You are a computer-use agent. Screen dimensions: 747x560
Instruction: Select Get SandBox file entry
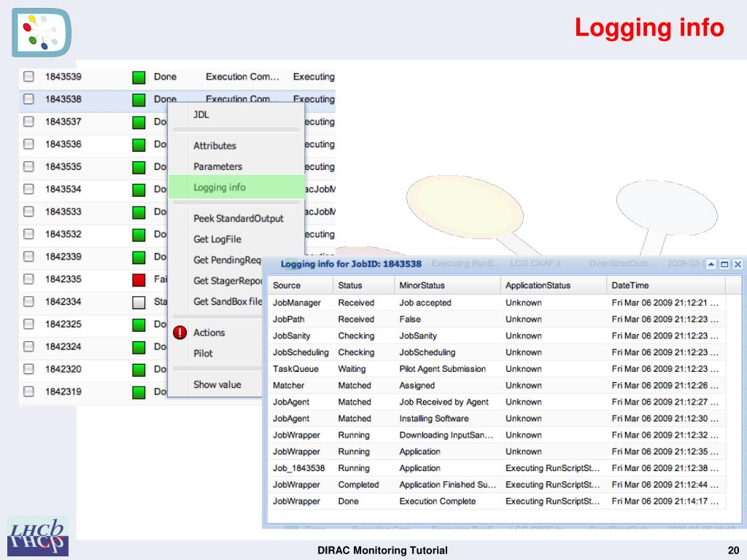pyautogui.click(x=216, y=301)
